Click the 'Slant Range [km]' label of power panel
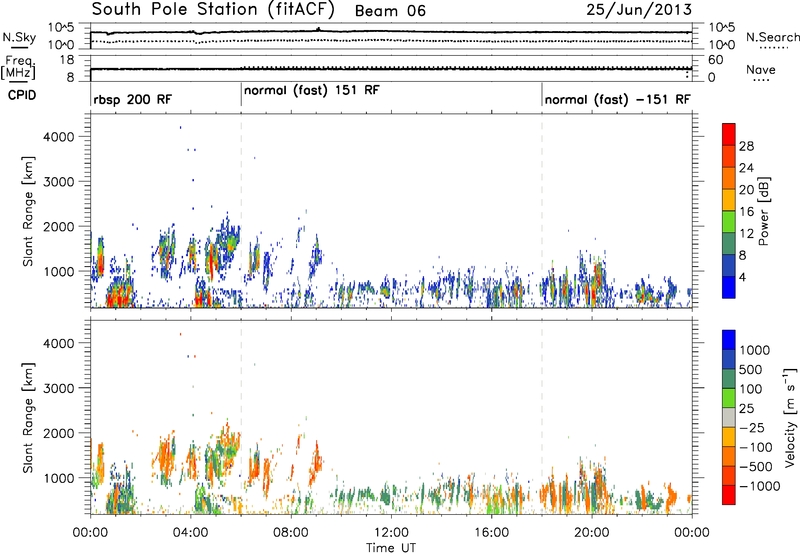 (28, 211)
